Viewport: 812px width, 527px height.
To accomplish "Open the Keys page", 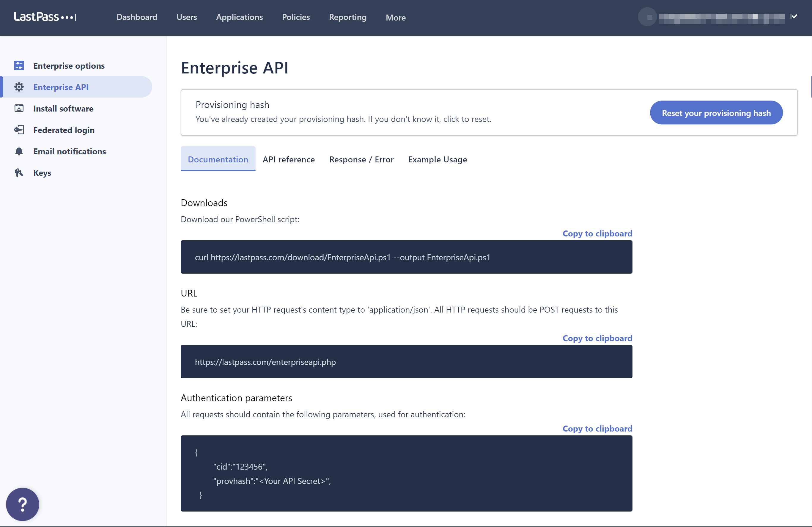I will point(42,173).
